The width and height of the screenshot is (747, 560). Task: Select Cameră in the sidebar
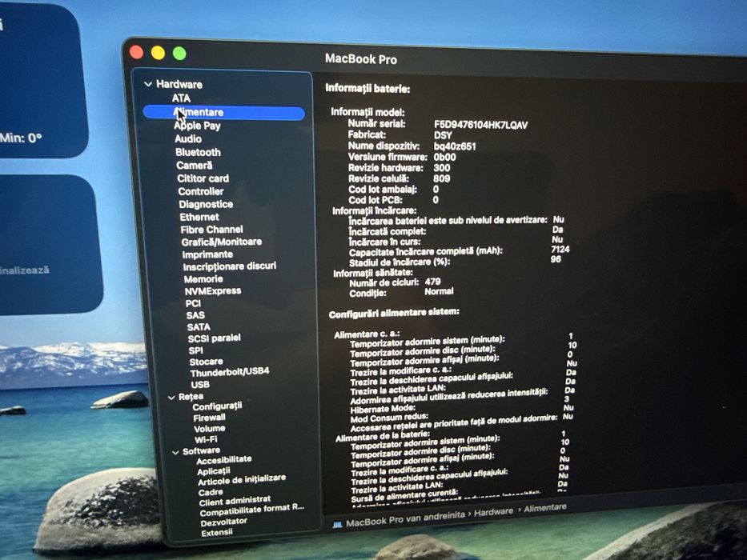[195, 166]
